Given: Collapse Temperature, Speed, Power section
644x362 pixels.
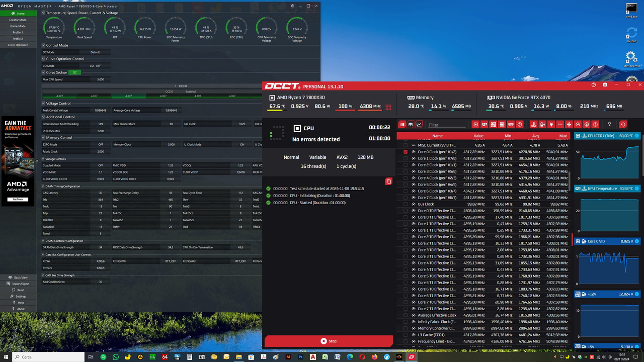Looking at the screenshot, I should (43, 13).
